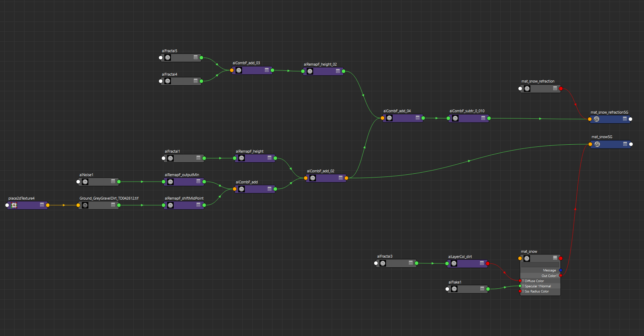644x336 pixels.
Task: Click the Sss Radius Color input port
Action: 520,291
